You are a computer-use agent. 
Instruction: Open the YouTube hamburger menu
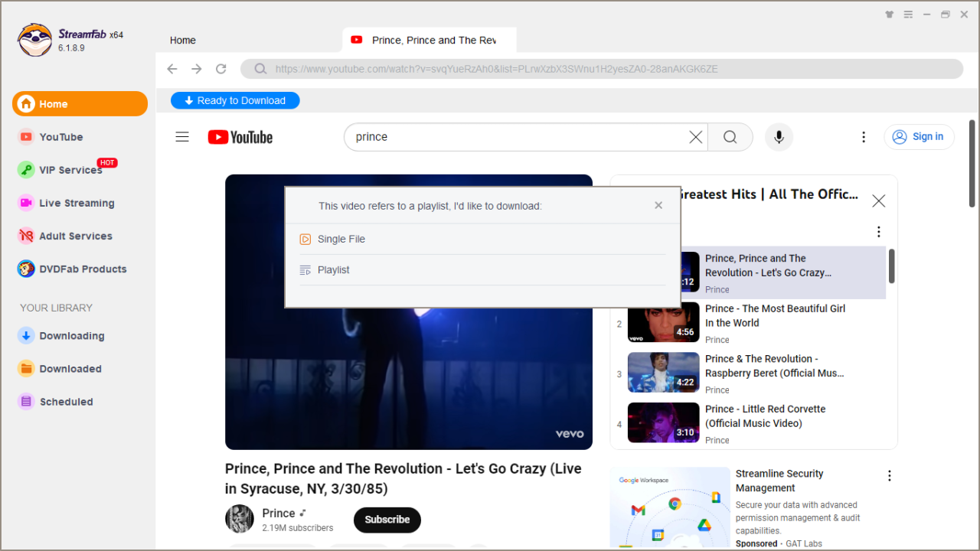click(182, 137)
